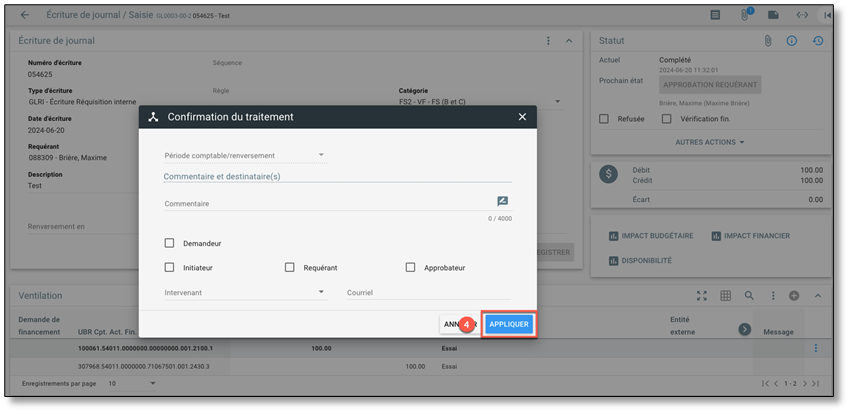Check the Initiateur checkbox
Image resolution: width=850 pixels, height=413 pixels.
click(x=170, y=268)
